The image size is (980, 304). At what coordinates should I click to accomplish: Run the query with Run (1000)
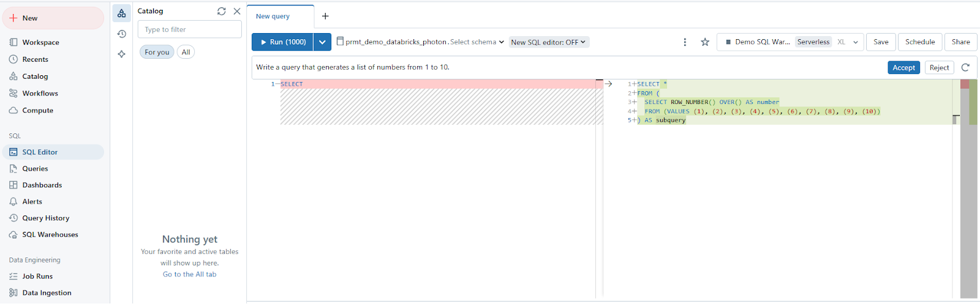coord(282,42)
